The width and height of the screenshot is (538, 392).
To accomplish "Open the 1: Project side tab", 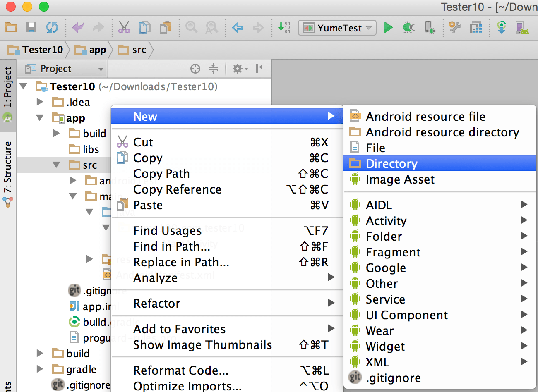I will 8,95.
